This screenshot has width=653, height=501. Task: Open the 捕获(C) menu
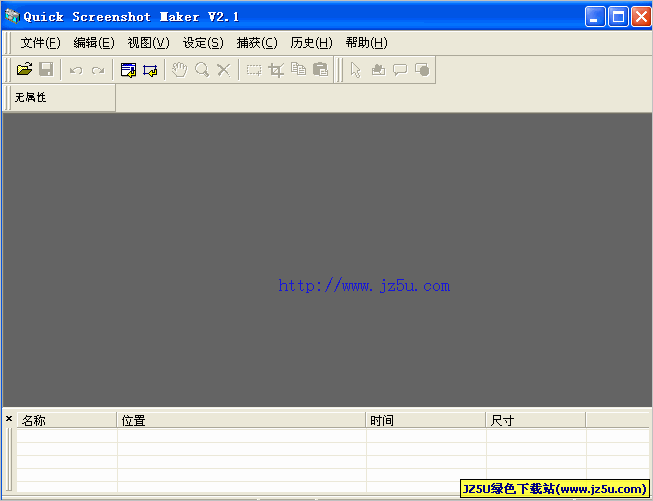point(257,42)
